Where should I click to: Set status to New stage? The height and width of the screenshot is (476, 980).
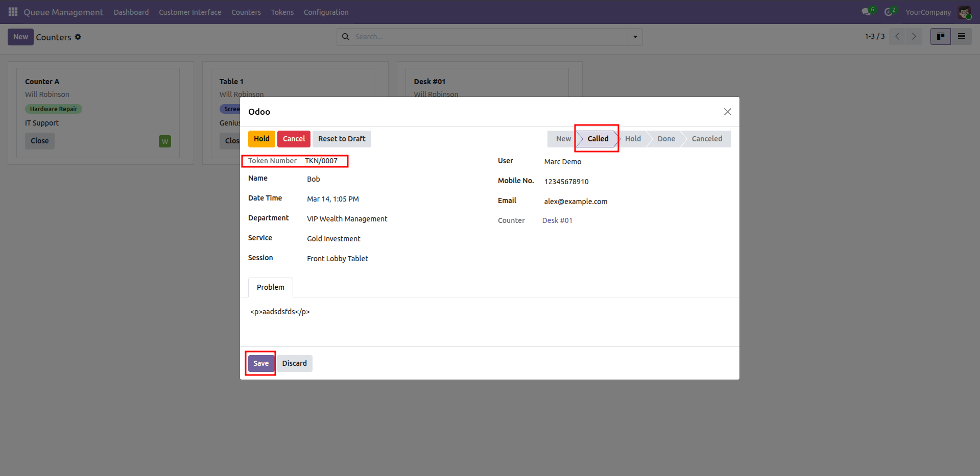click(563, 139)
